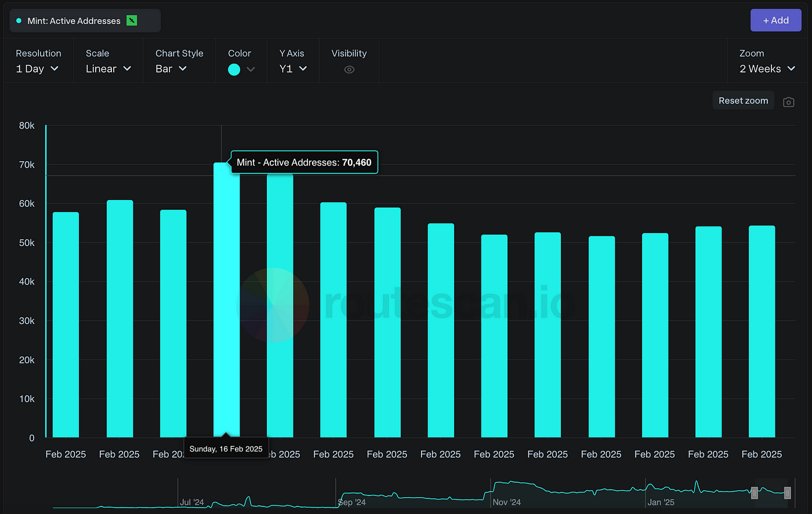Click the green Mint logo icon
This screenshot has width=812, height=514.
click(132, 21)
